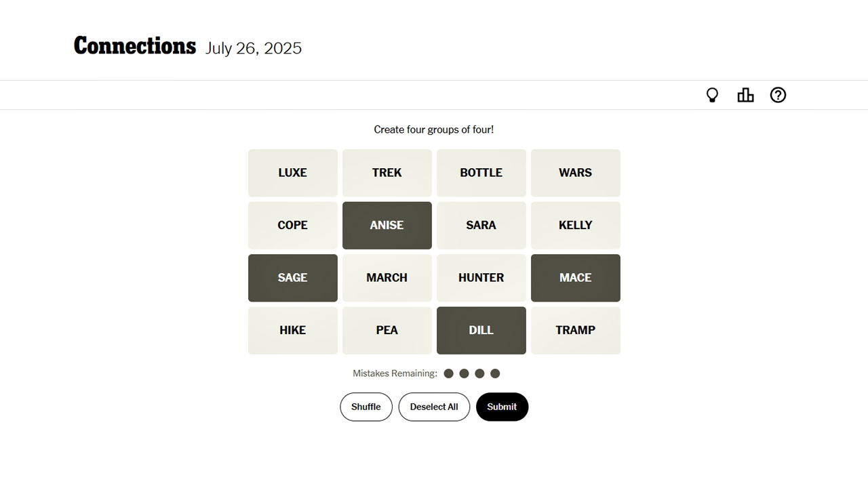Open the stats bar chart icon
Screen dimensions: 868x488
pos(745,96)
